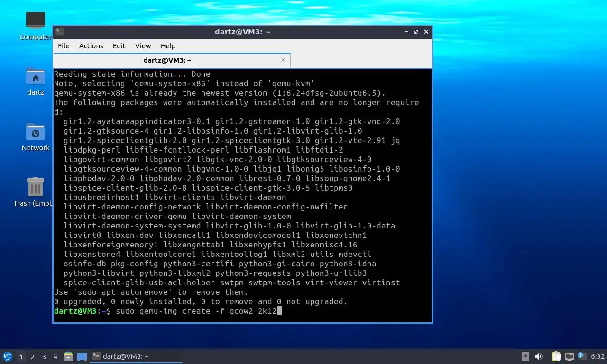The height and width of the screenshot is (364, 607).
Task: Click 'python3-urllib3' in terminal output
Action: pyautogui.click(x=331, y=273)
